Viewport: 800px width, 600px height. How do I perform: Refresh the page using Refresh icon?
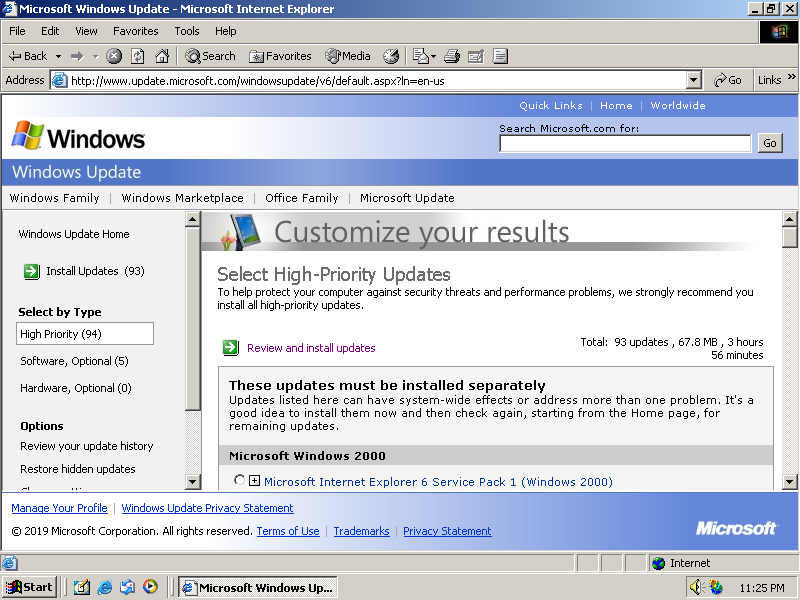(x=138, y=56)
